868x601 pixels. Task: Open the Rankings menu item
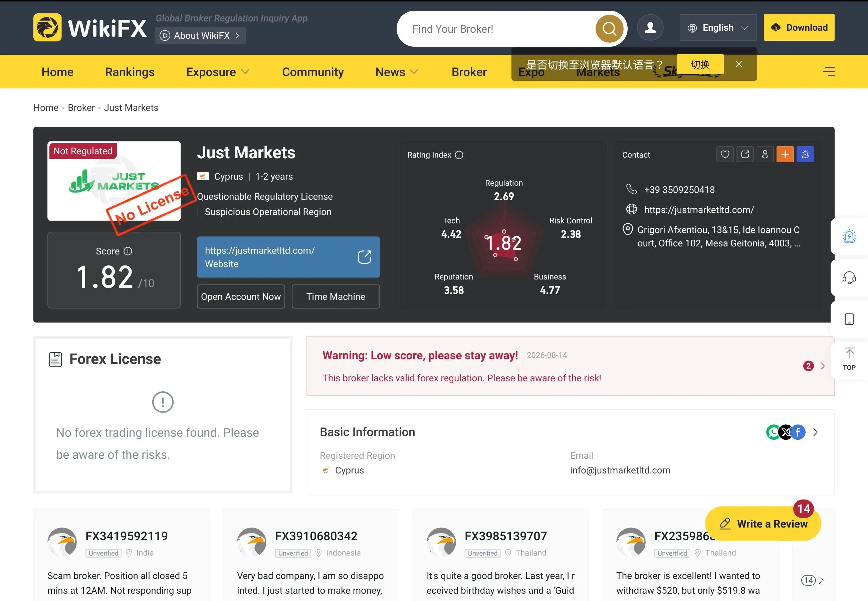(130, 72)
